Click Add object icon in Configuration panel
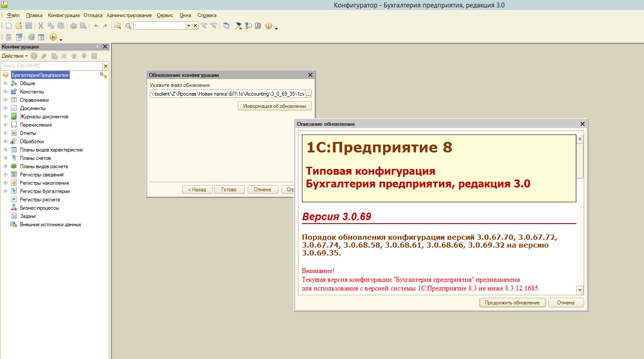644x359 pixels. click(34, 56)
